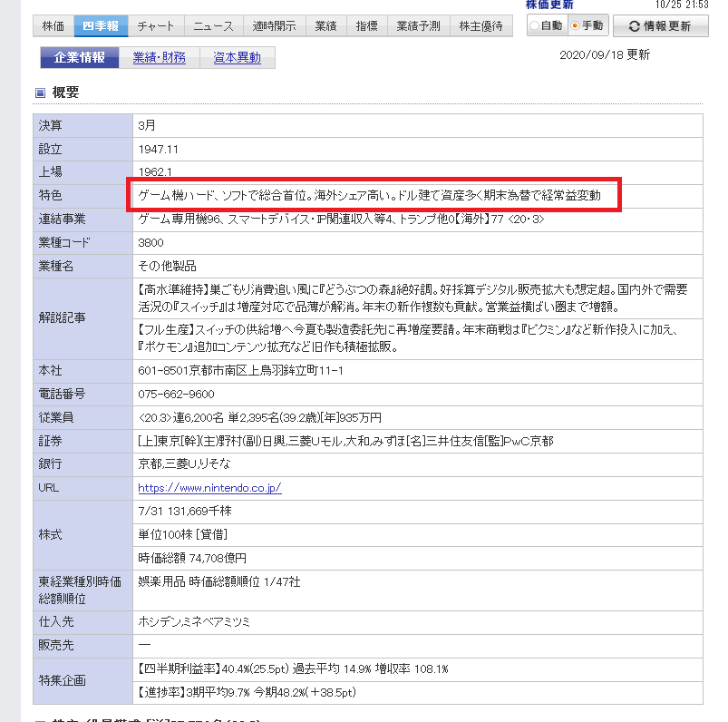Open the 株価 tab
This screenshot has width=728, height=722.
click(53, 26)
